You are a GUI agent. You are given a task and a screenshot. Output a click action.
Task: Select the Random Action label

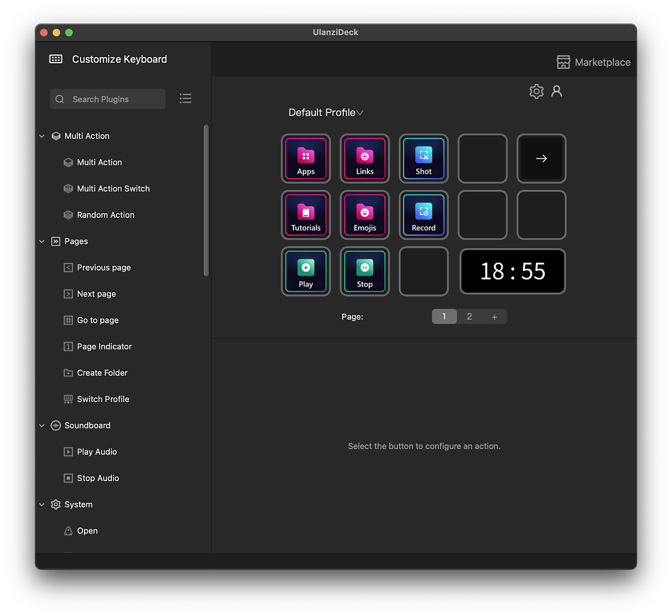coord(105,215)
